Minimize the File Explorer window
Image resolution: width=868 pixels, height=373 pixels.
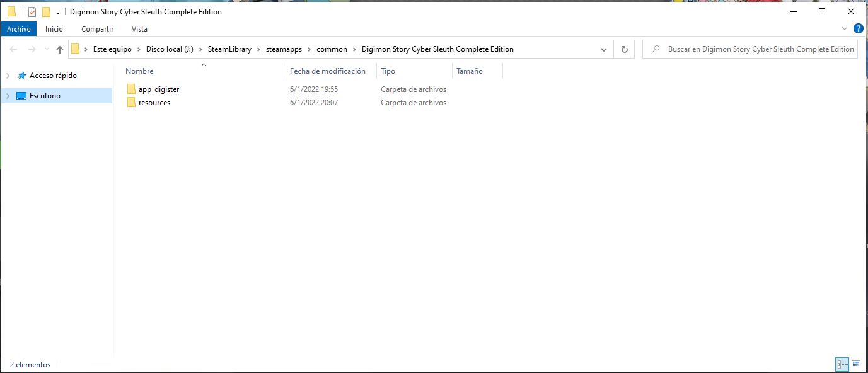(x=793, y=11)
